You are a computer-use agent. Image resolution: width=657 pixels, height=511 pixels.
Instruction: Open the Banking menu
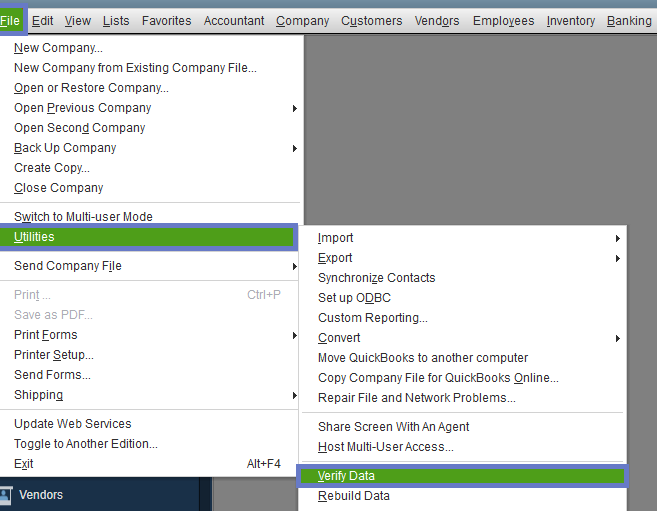[629, 21]
